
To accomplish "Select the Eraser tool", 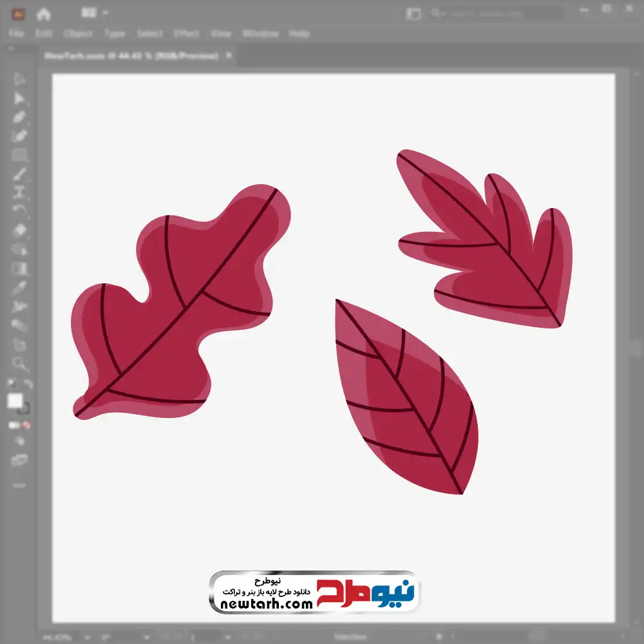I will 19,230.
